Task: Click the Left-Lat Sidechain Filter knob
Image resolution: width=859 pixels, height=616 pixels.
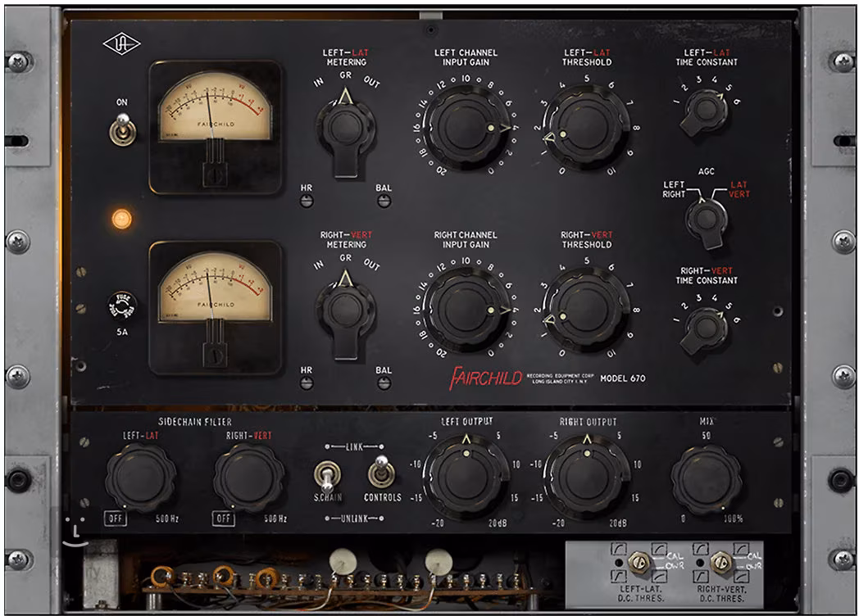Action: [141, 478]
